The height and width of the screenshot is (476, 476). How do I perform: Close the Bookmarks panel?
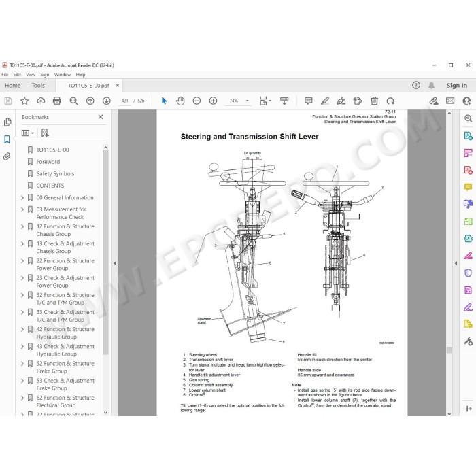point(101,117)
